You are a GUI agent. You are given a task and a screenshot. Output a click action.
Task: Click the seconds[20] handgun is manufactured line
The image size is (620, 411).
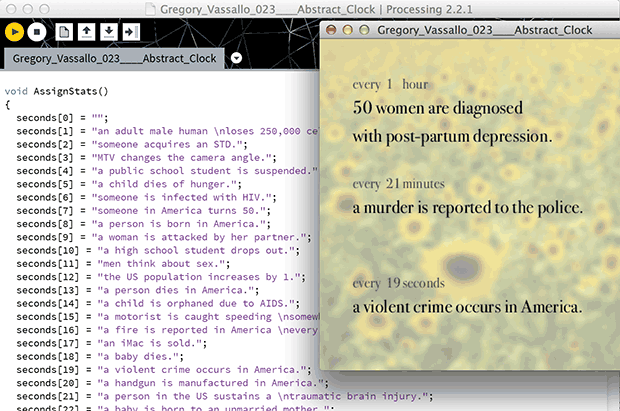coord(172,383)
